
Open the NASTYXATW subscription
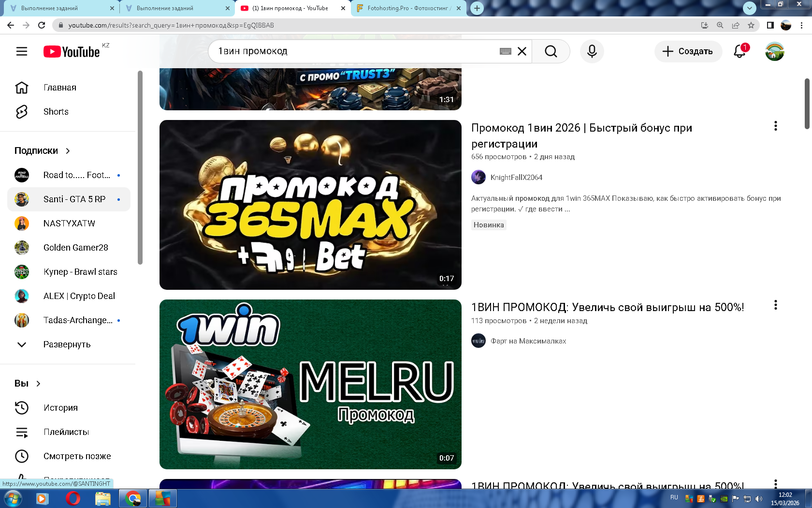(x=69, y=224)
